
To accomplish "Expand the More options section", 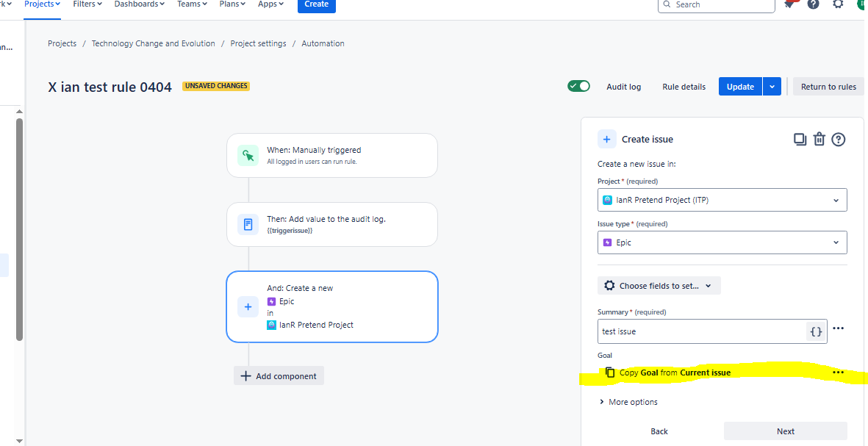I will (628, 403).
